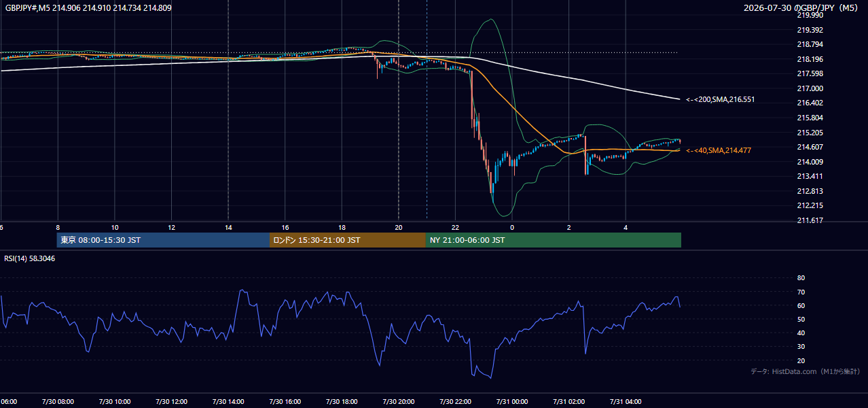
Task: Click price axis label 219.392
Action: [x=810, y=30]
